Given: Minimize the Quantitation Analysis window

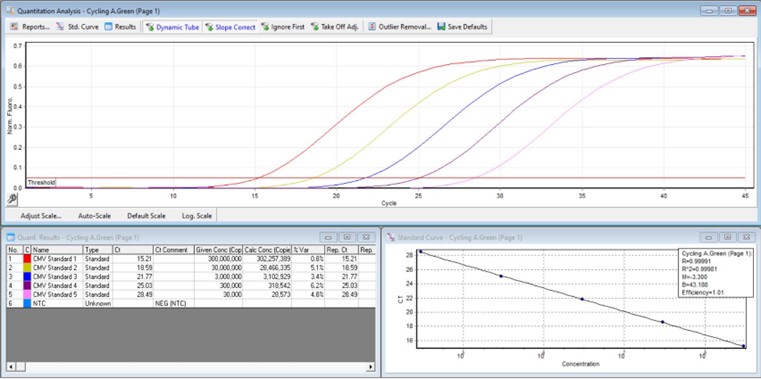Looking at the screenshot, I should pyautogui.click(x=710, y=11).
